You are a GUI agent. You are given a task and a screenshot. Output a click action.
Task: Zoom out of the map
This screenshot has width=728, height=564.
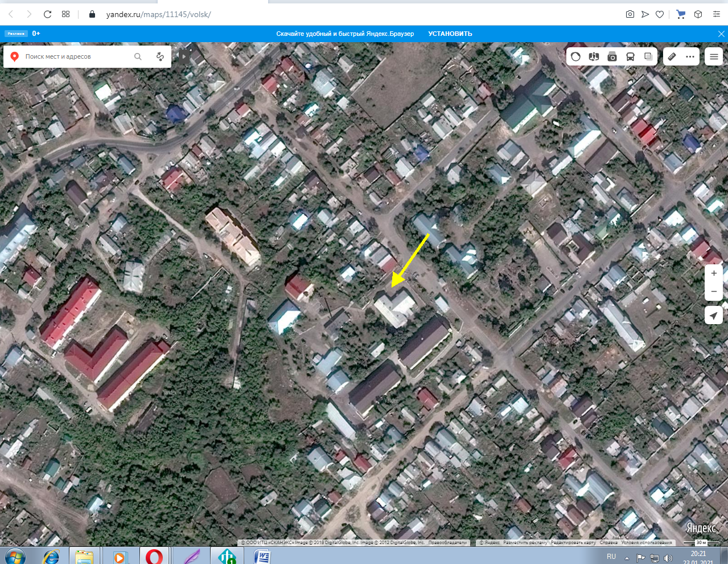point(713,291)
